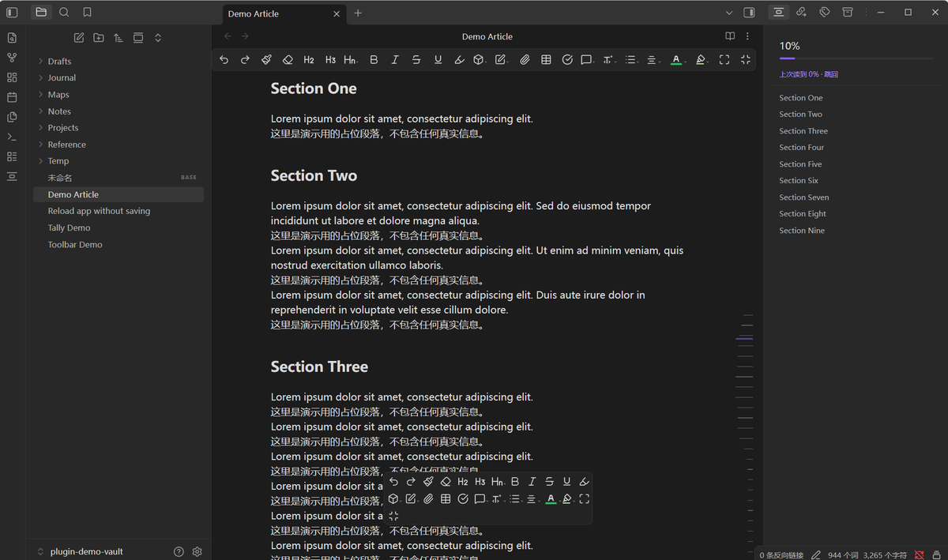Open graph view from the left ribbon
Image resolution: width=948 pixels, height=560 pixels.
click(12, 58)
